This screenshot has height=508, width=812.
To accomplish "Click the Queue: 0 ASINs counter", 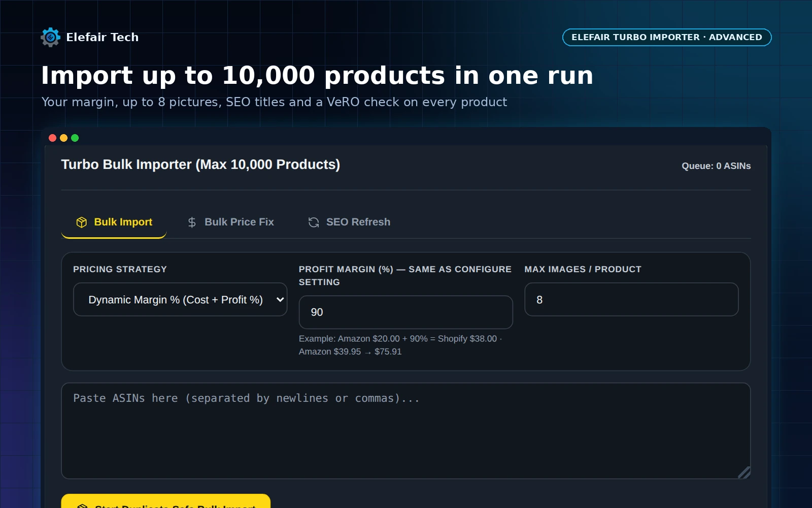I will [x=716, y=166].
